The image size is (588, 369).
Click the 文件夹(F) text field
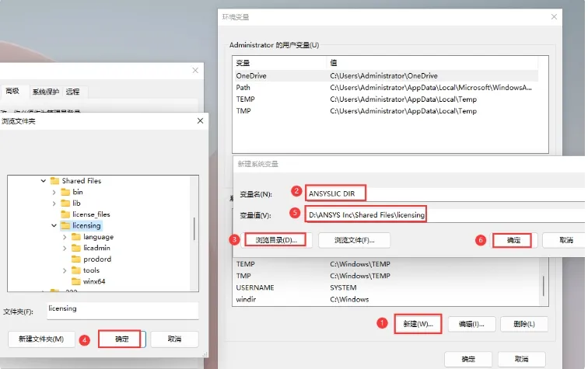click(123, 311)
